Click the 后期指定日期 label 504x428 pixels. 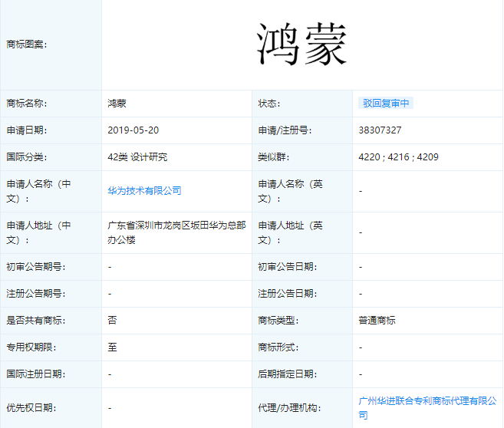[288, 374]
